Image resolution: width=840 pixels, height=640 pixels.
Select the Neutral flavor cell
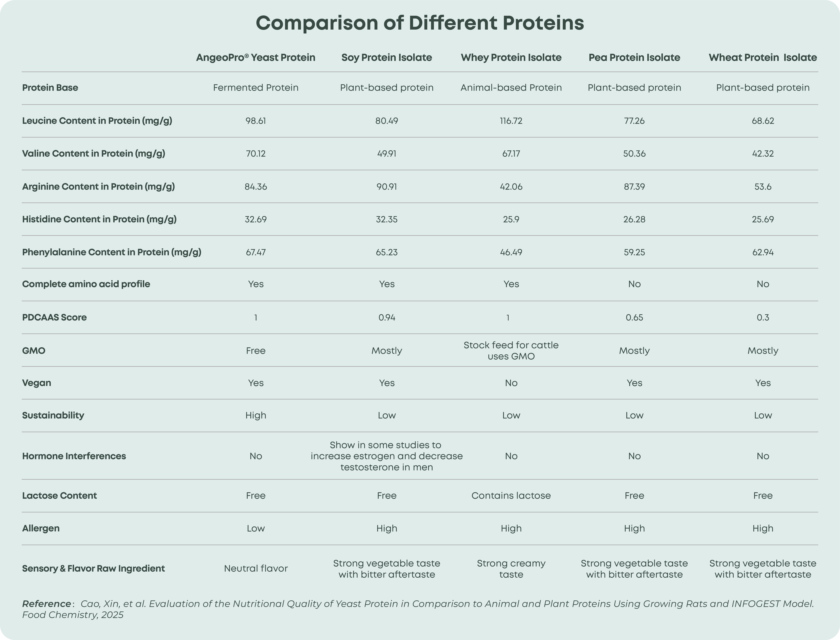pos(255,568)
